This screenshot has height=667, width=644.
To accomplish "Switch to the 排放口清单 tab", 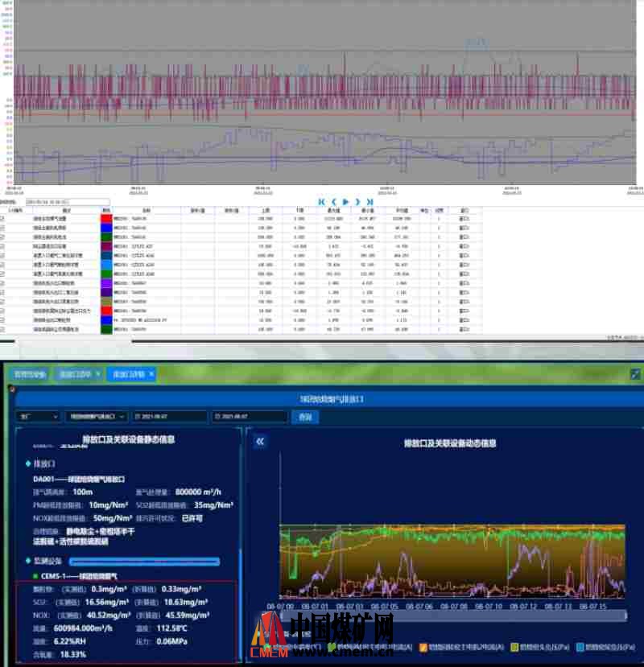I will (76, 374).
